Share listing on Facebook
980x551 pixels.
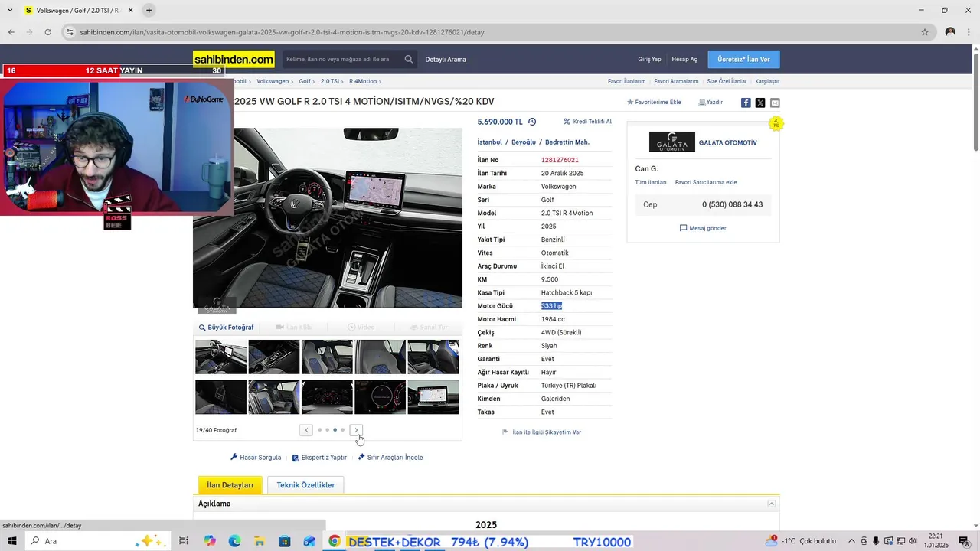(x=746, y=103)
